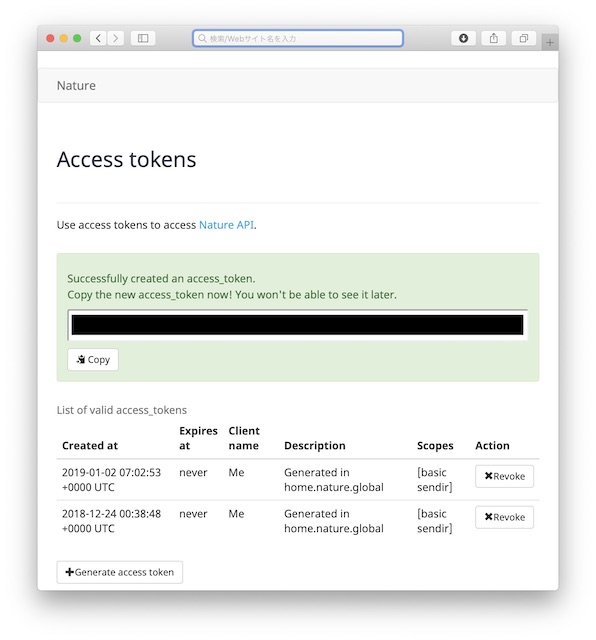This screenshot has height=640, width=596.
Task: Show all tabs overview icon
Action: pos(523,38)
